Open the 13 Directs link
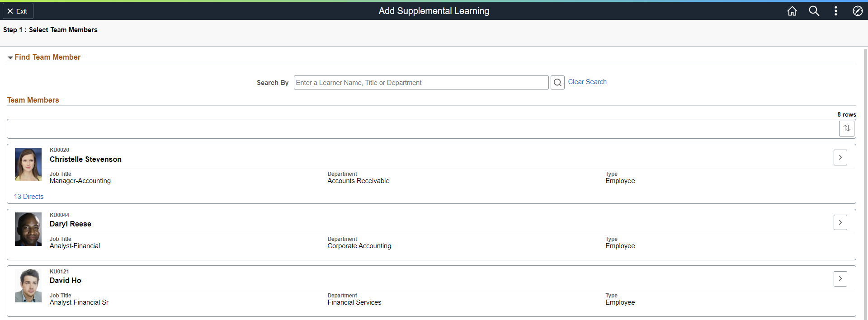Viewport: 868px width, 320px height. (29, 197)
